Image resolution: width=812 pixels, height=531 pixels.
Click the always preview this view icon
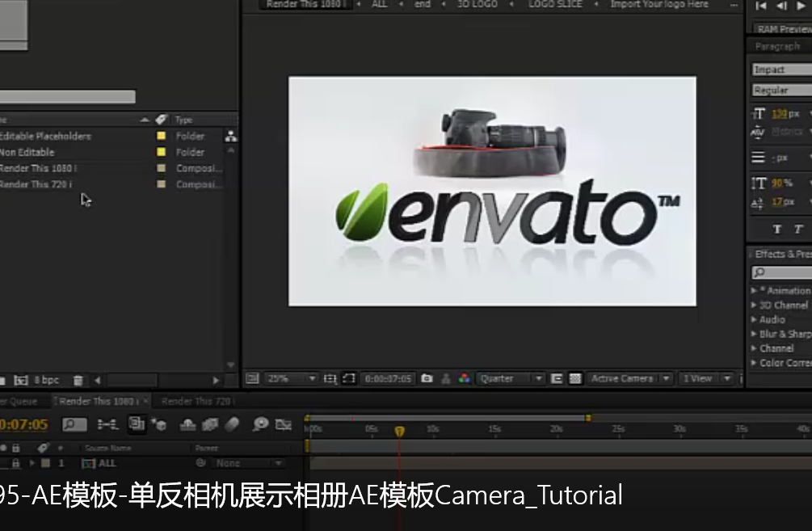[252, 379]
